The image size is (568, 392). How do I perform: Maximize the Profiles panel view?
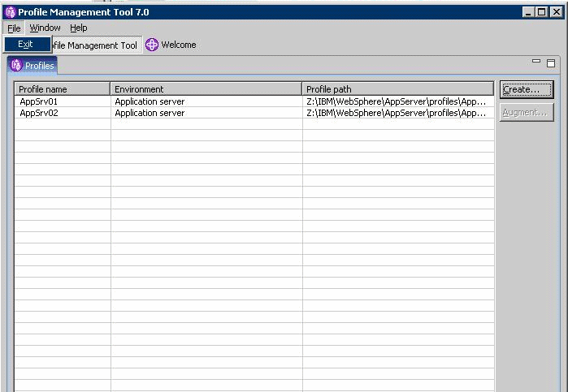(x=551, y=62)
